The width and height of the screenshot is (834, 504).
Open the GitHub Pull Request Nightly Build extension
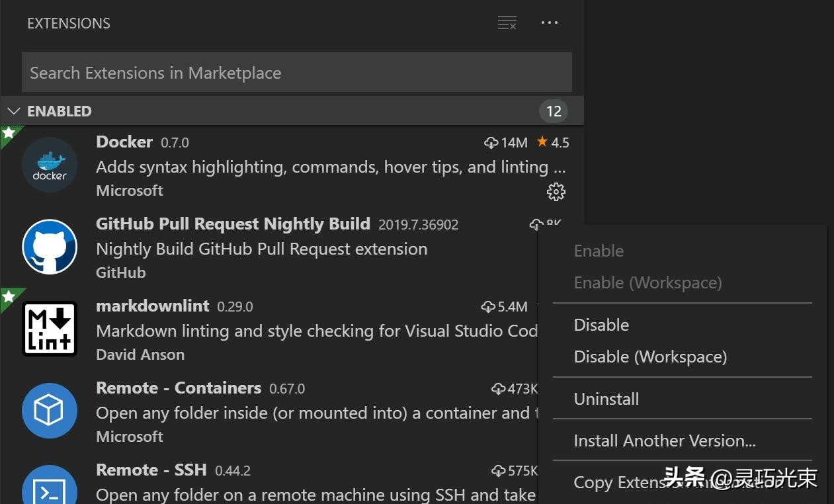[233, 224]
